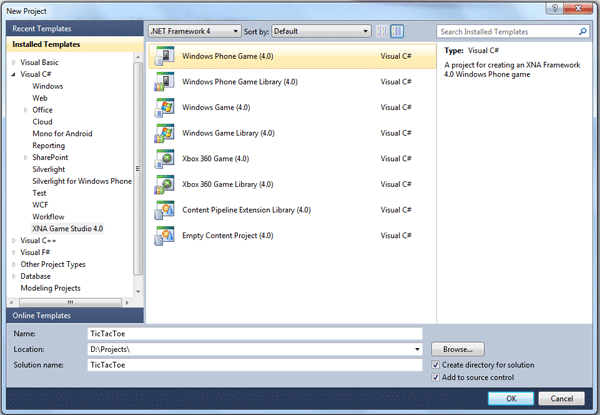Toggle Add to source control checkbox
This screenshot has width=600, height=415.
(435, 378)
